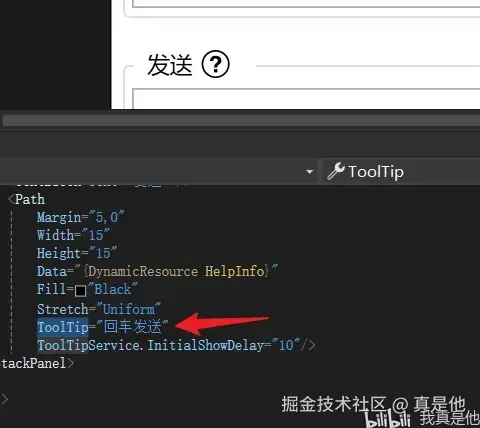Click the Margin="5,0" attribute line

coord(80,217)
